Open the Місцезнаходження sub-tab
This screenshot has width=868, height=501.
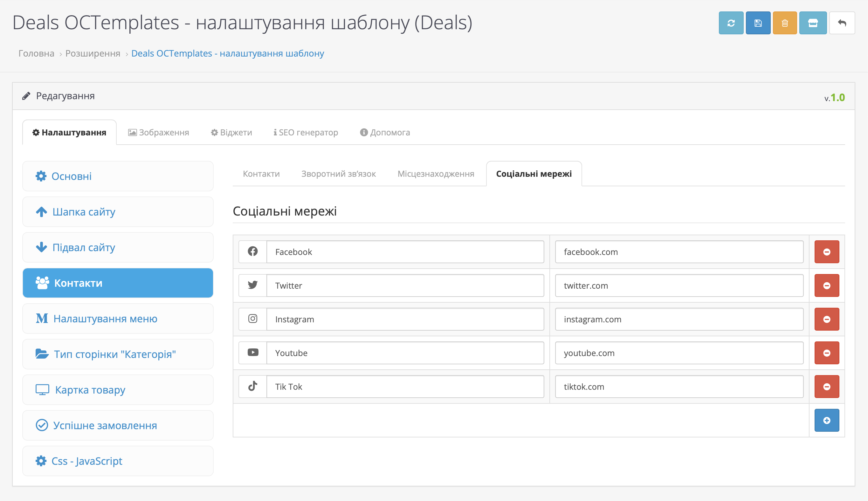[436, 174]
